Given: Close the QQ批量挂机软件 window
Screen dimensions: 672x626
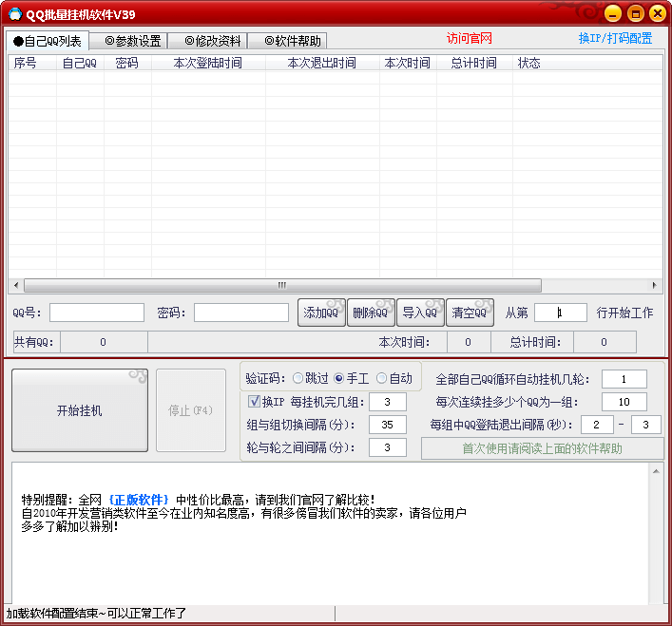Looking at the screenshot, I should (x=658, y=13).
